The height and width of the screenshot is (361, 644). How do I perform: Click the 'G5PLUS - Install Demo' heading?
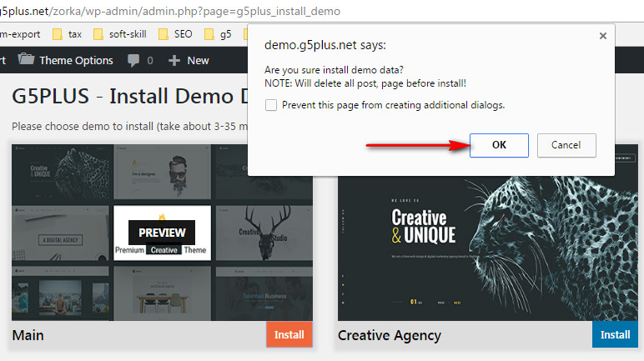130,97
